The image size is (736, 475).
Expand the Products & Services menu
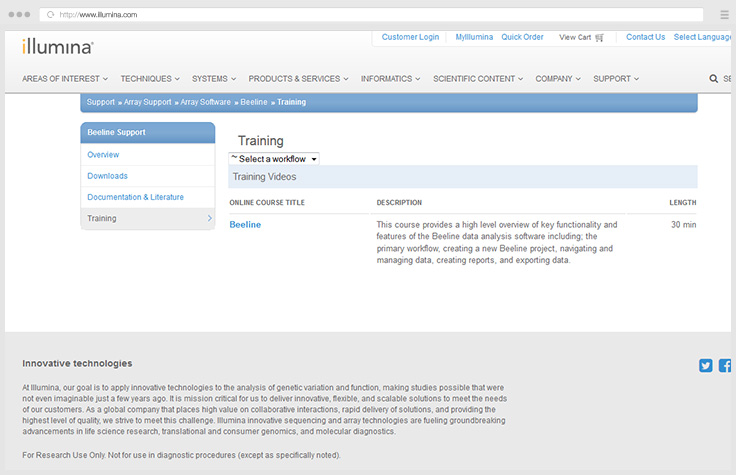298,79
